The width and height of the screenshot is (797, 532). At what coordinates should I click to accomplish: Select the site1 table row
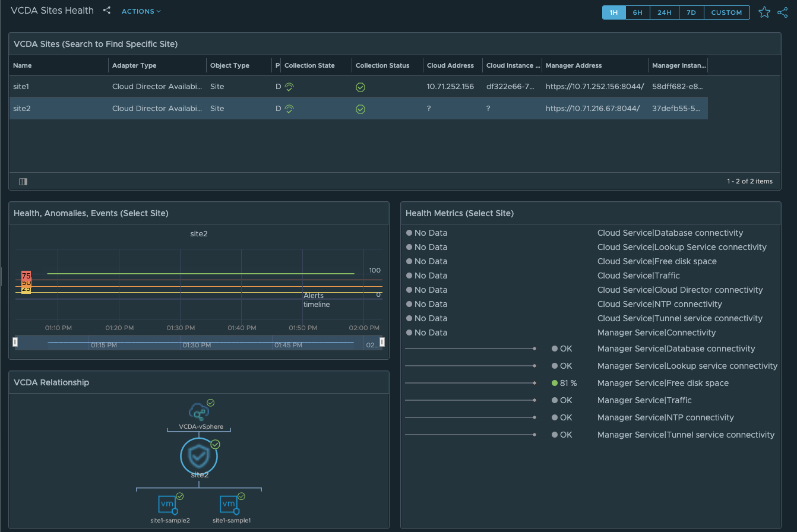[21, 87]
